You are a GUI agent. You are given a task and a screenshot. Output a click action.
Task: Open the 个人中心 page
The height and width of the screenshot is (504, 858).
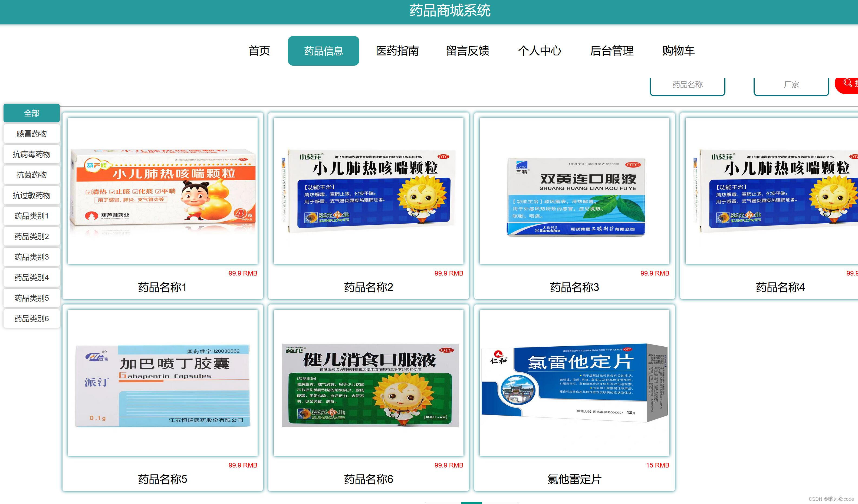point(541,51)
